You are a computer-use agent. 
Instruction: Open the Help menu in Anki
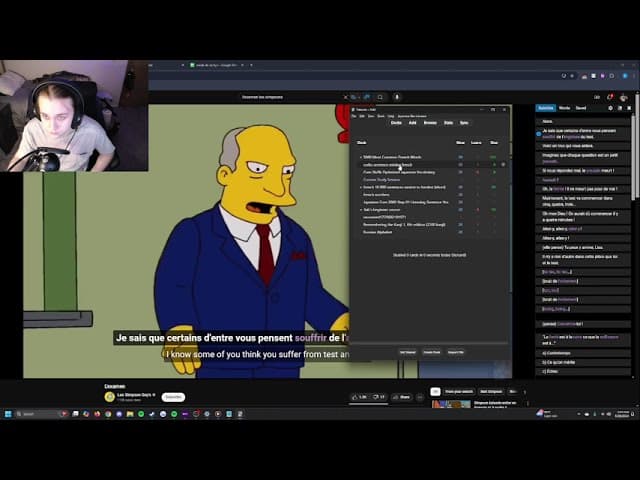click(391, 116)
